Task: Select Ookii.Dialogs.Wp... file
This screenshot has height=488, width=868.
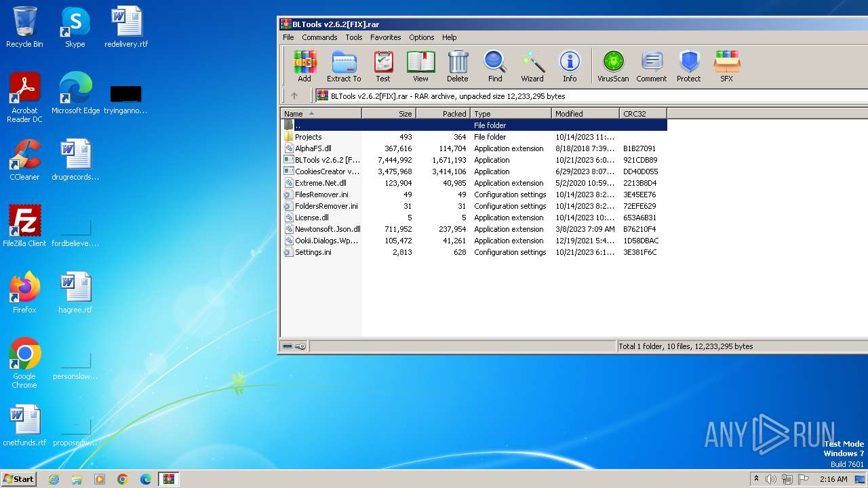Action: pos(474,241)
